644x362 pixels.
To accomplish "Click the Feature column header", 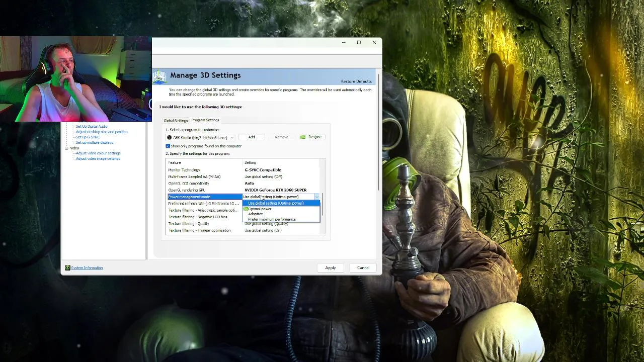I will click(x=175, y=163).
